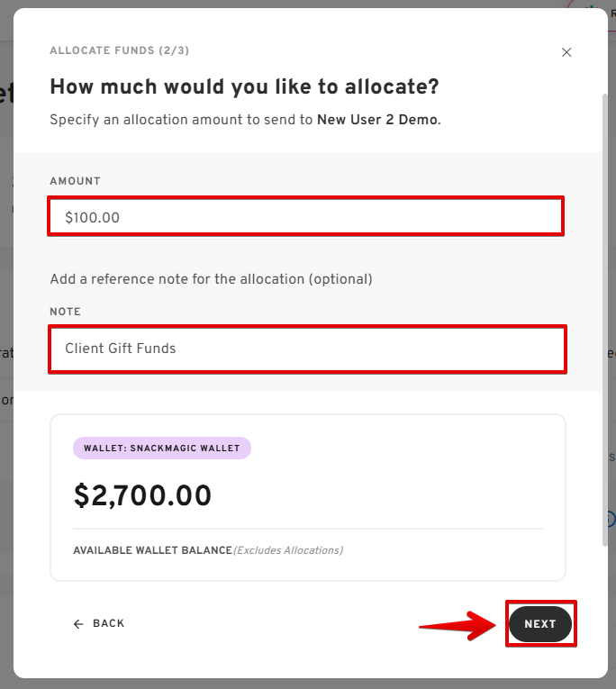The width and height of the screenshot is (616, 689).
Task: Click the 'Add a reference note' instruction text
Action: pos(211,279)
